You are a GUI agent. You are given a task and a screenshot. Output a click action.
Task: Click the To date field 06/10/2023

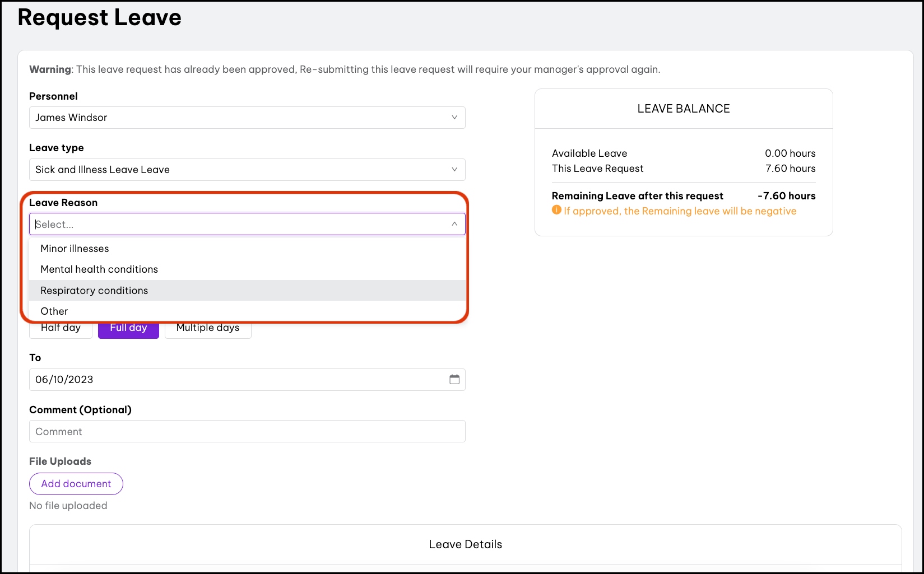235,380
